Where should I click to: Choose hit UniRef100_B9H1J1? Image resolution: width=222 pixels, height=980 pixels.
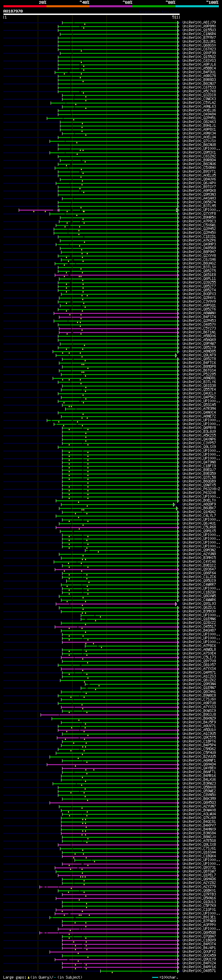coord(199,125)
